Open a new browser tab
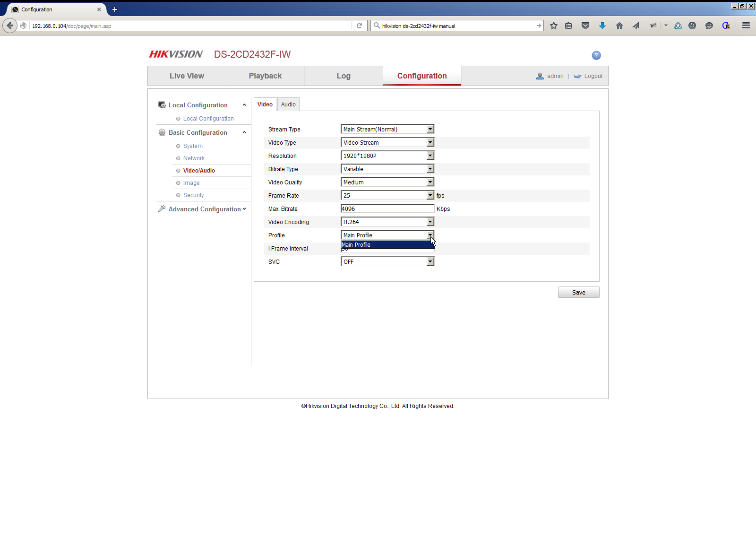The image size is (756, 556). [115, 9]
